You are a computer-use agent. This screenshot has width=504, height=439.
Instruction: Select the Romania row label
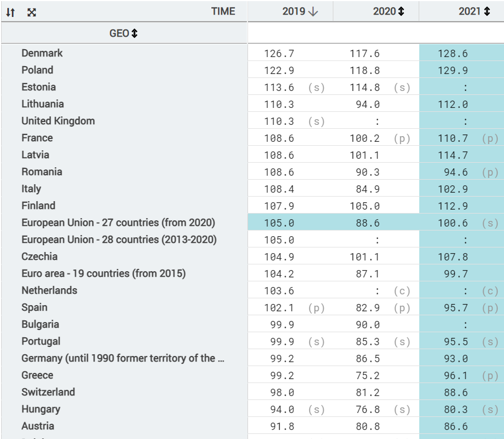tap(42, 172)
